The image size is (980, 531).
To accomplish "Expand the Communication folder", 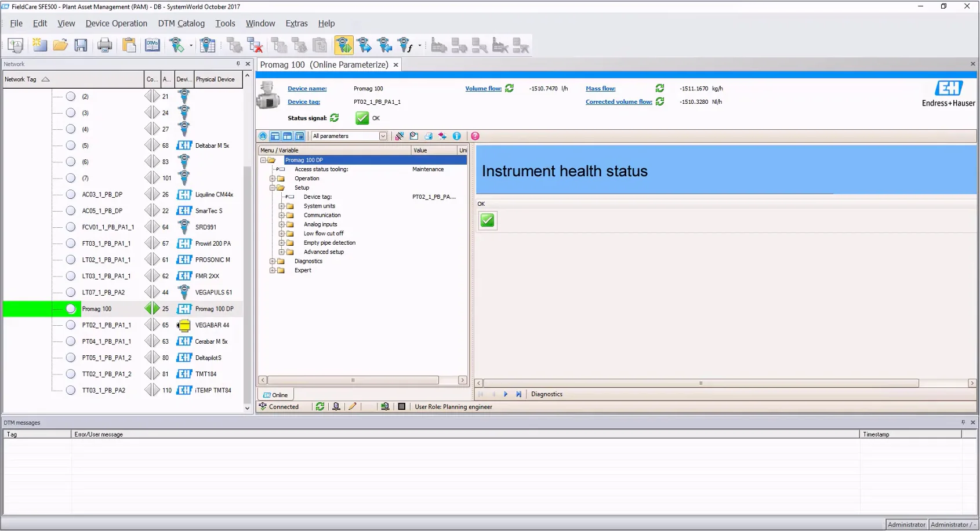I will (282, 215).
